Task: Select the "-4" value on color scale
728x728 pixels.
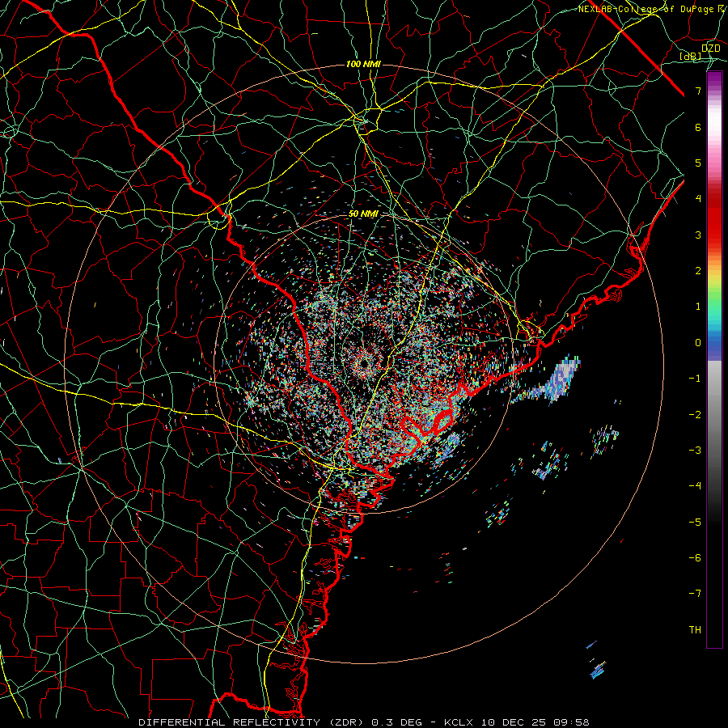Action: (x=695, y=485)
